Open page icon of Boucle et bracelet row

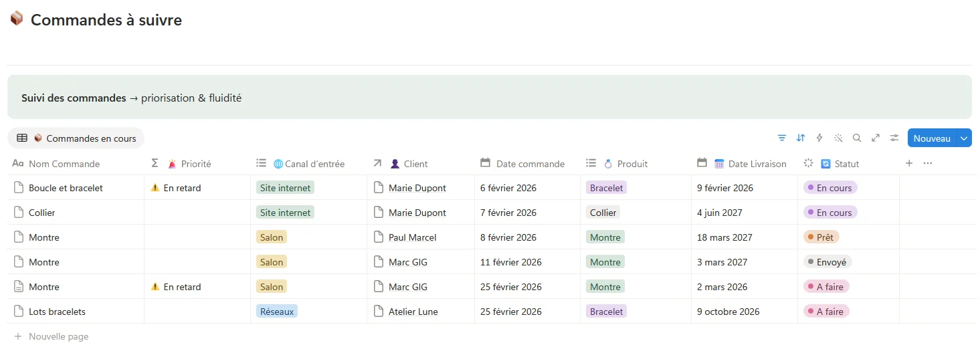(19, 188)
